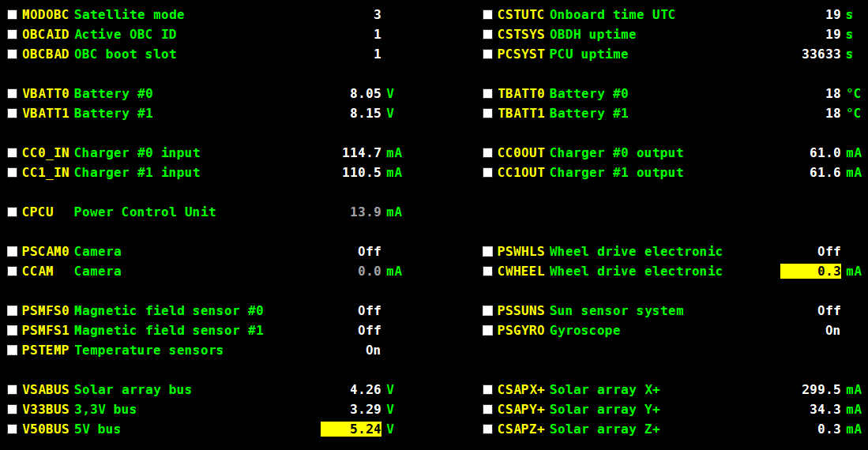Toggle the PSWHLS Wheel drive electronic checkbox
Screen dimensions: 868x450
[x=487, y=251]
